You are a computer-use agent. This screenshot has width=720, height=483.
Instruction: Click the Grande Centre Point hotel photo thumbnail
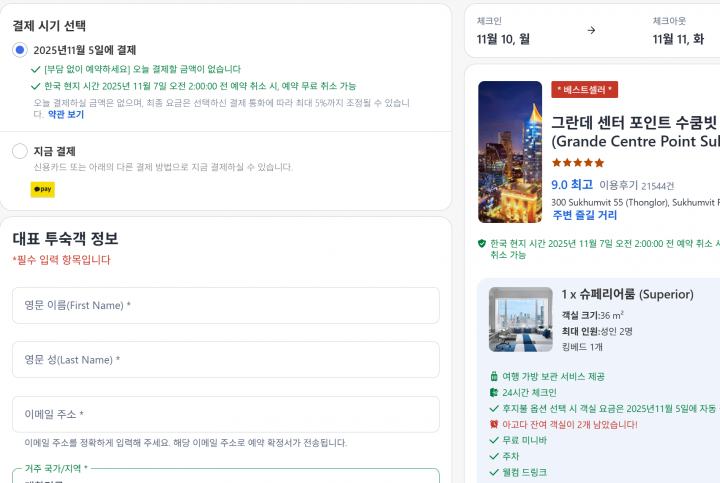510,152
